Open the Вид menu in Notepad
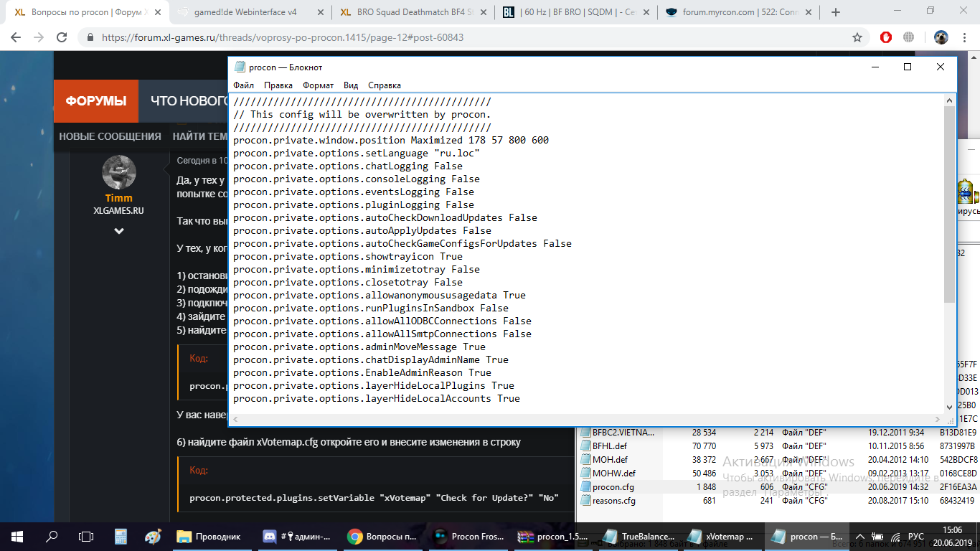Viewport: 980px width, 551px height. tap(351, 85)
